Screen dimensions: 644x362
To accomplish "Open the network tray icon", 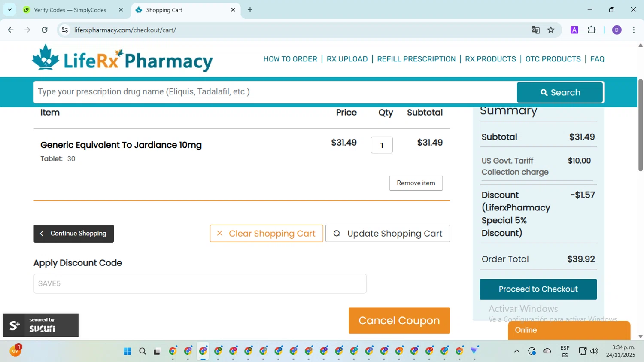I will tap(583, 351).
